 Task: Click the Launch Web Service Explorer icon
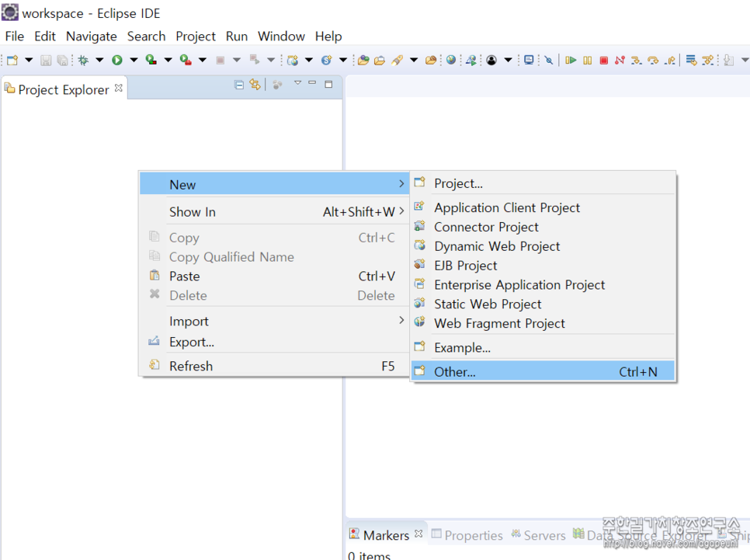(471, 60)
